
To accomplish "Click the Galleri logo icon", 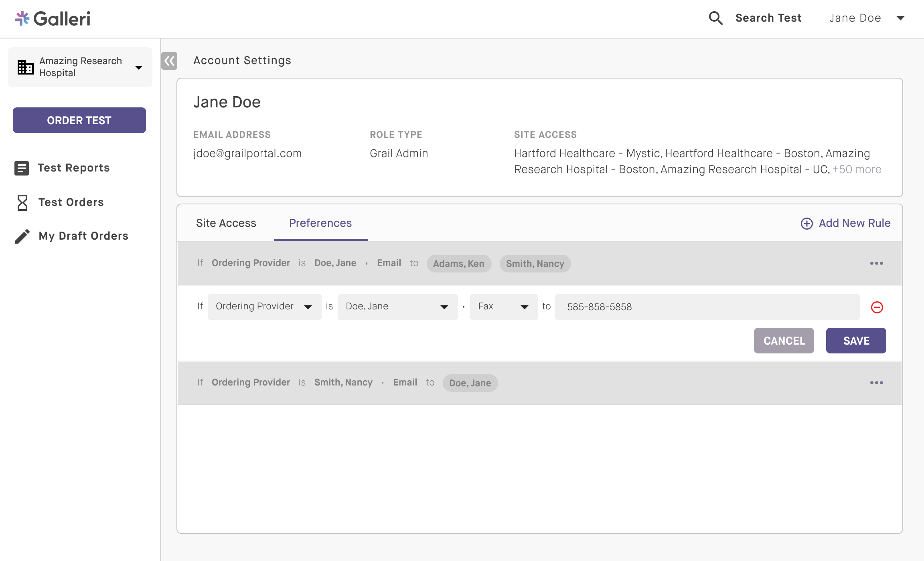I will click(22, 18).
